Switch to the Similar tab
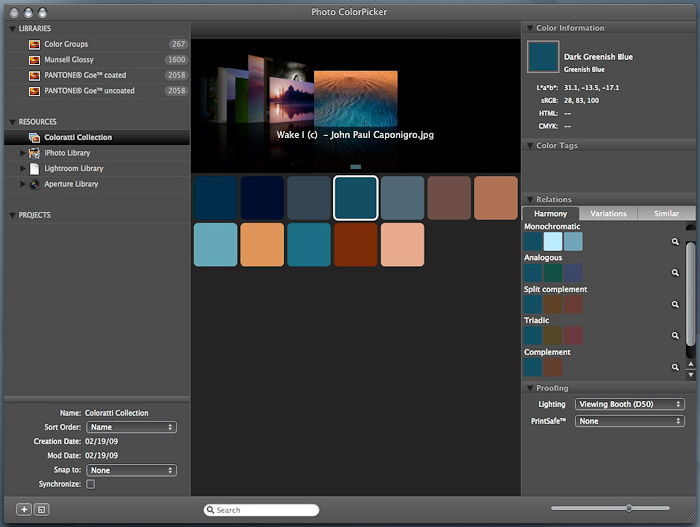This screenshot has width=700, height=527. tap(665, 213)
